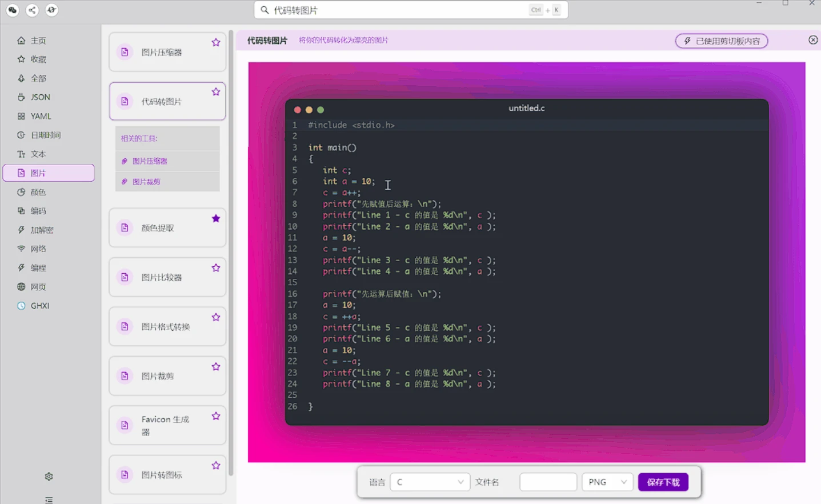This screenshot has width=821, height=504.
Task: Click the 文件名 input field
Action: click(548, 482)
